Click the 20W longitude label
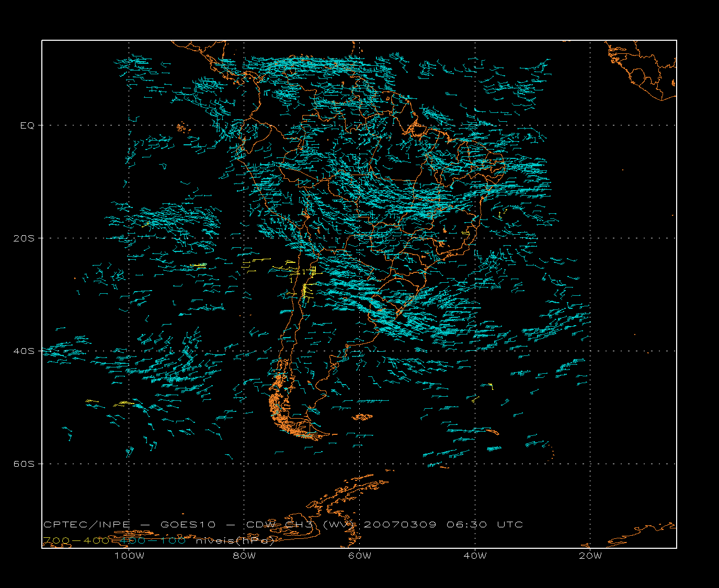The width and height of the screenshot is (719, 588). click(590, 556)
